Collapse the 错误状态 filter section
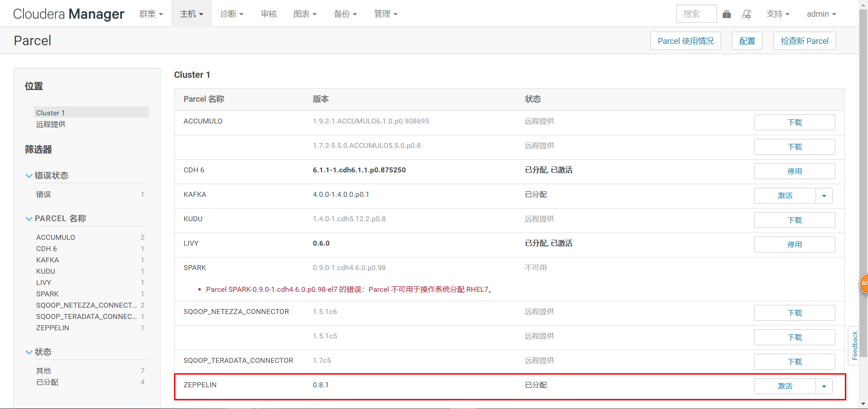Viewport: 868px width, 409px height. click(29, 176)
